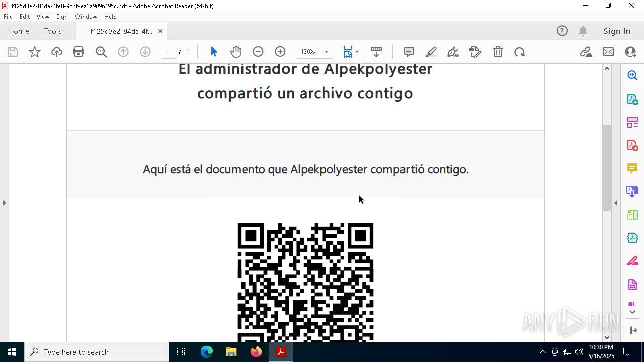Image resolution: width=644 pixels, height=362 pixels.
Task: Open Create PDF tool in right pane
Action: [x=632, y=145]
